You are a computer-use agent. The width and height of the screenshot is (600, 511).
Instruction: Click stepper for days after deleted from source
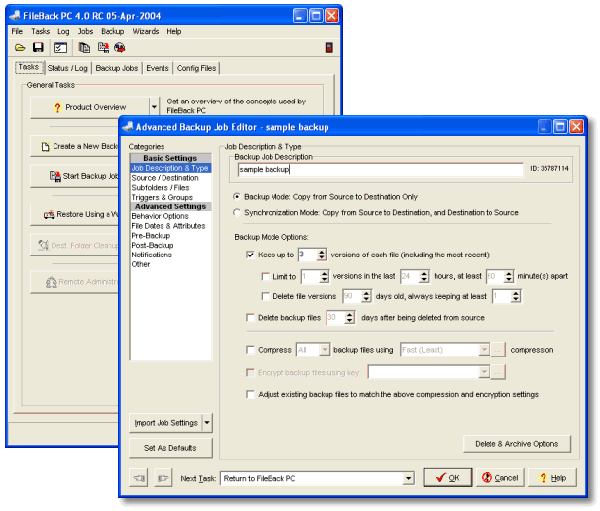(349, 318)
